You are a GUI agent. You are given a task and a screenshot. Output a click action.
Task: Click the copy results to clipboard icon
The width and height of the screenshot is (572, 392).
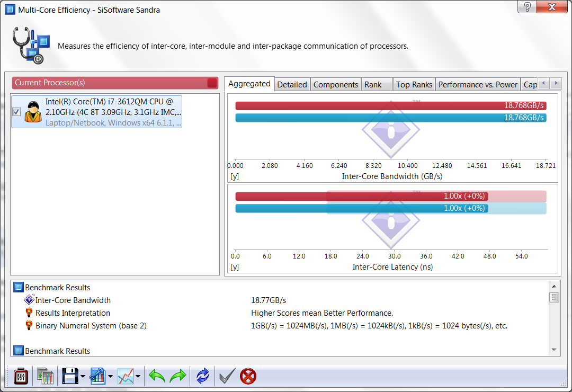click(x=45, y=376)
